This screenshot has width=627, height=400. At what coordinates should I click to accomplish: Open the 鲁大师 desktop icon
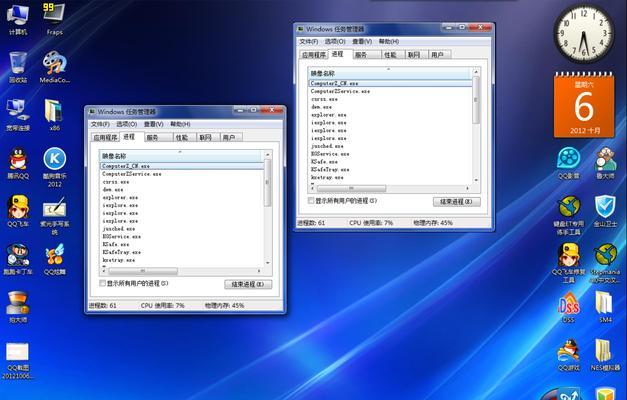coord(605,163)
